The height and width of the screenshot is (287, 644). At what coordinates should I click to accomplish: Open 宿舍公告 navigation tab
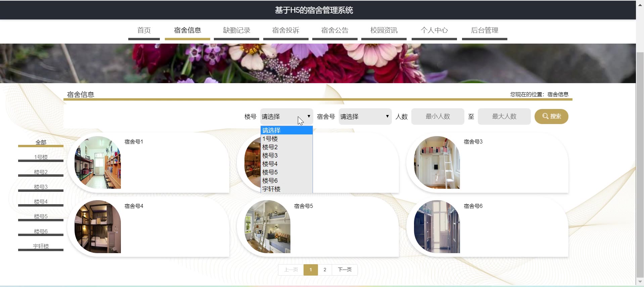(335, 31)
